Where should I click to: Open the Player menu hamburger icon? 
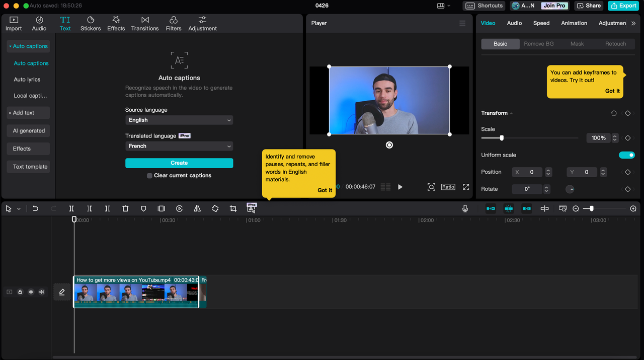tap(462, 23)
